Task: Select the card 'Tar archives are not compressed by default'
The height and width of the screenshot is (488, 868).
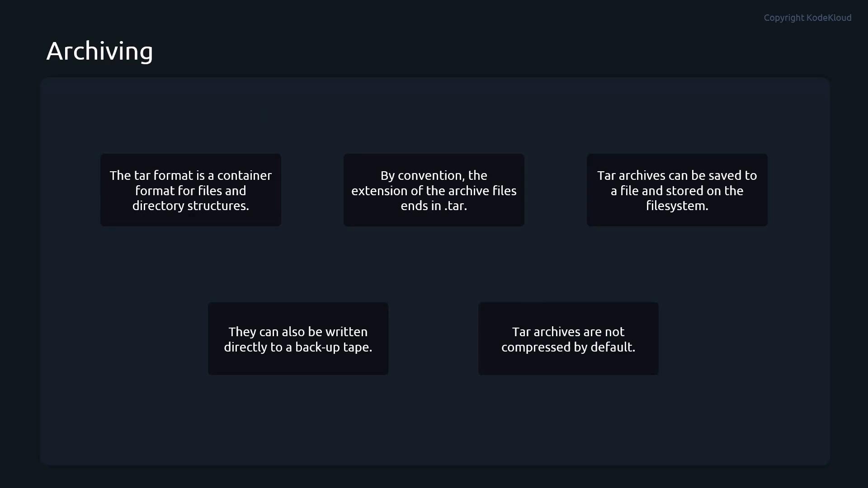Action: tap(568, 338)
